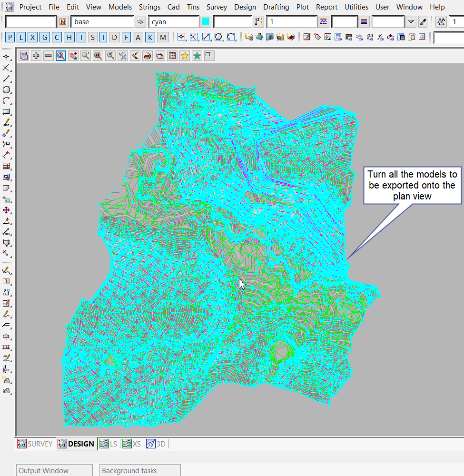Viewport: 464px width, 476px height.
Task: Expand the blue down-arrow dropdown in top toolbar
Action: pos(411,22)
